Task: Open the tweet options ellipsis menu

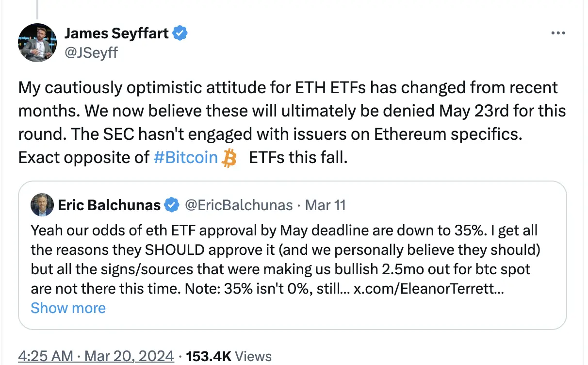Action: (558, 33)
